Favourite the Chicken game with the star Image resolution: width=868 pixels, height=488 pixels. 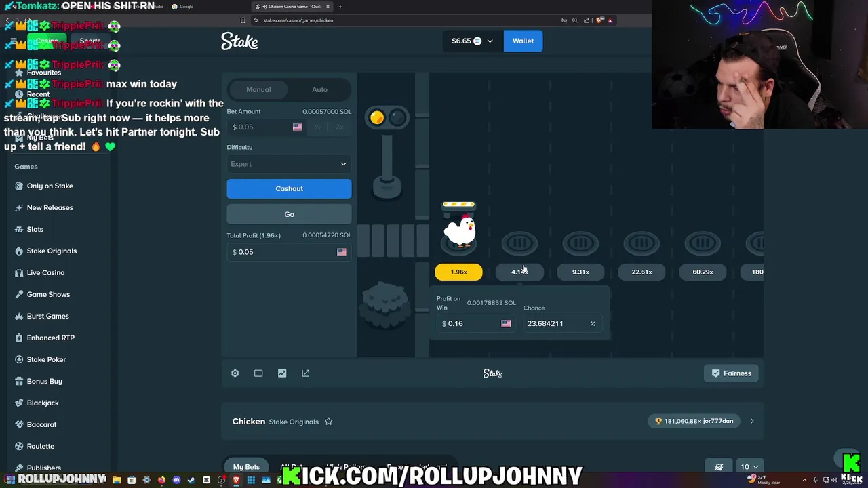(x=328, y=422)
